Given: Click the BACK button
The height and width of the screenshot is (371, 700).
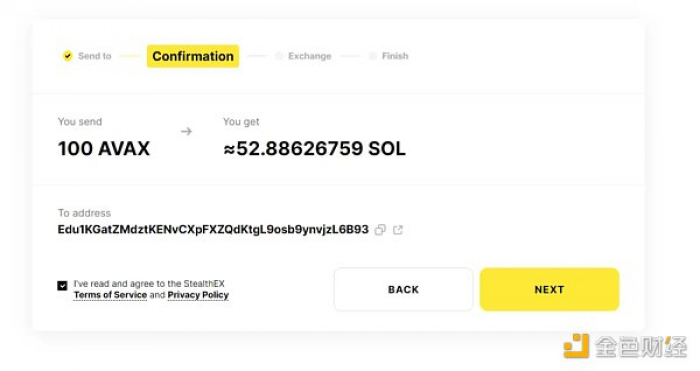Looking at the screenshot, I should pyautogui.click(x=403, y=289).
